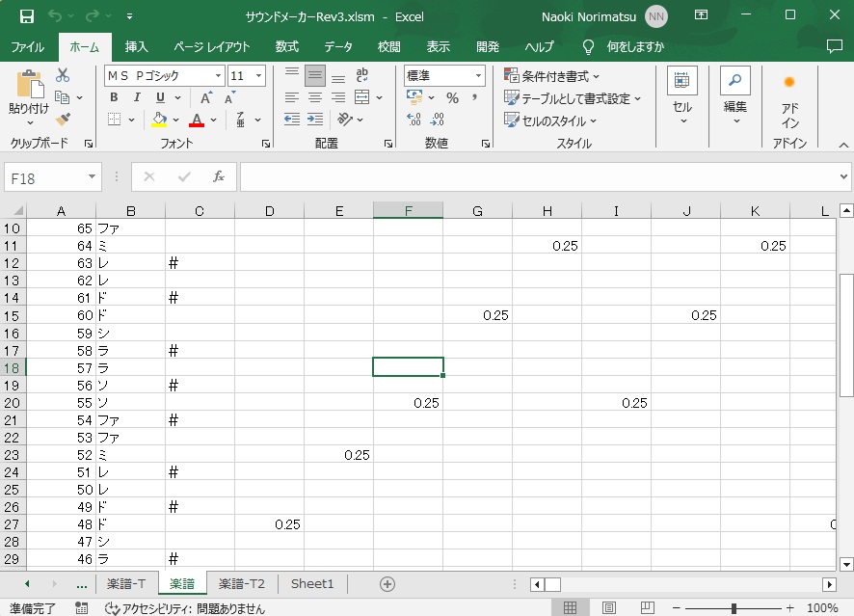This screenshot has width=854, height=616.
Task: Switch to Page Layout view in status bar
Action: point(609,608)
